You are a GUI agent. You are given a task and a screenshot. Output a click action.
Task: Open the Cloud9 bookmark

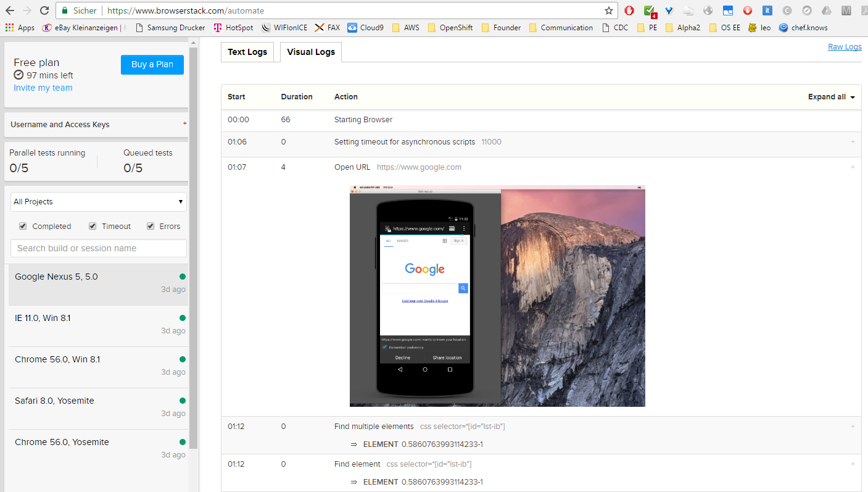coord(365,27)
